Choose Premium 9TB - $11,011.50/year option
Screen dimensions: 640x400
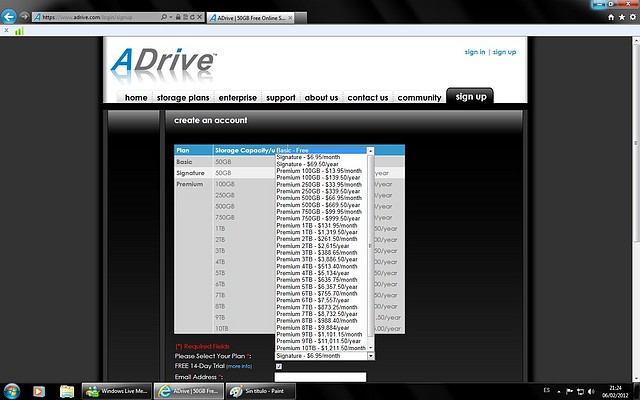[321, 341]
